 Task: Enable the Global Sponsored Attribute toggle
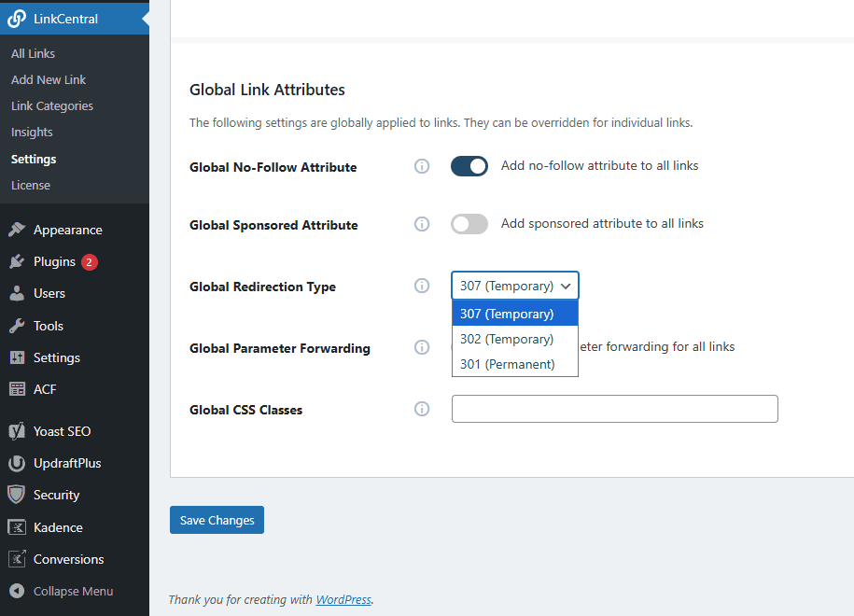click(469, 224)
